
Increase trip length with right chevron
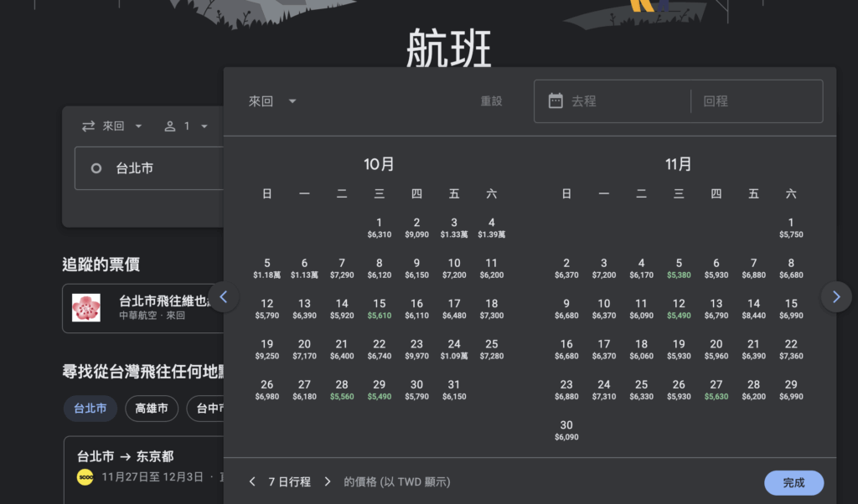[328, 481]
